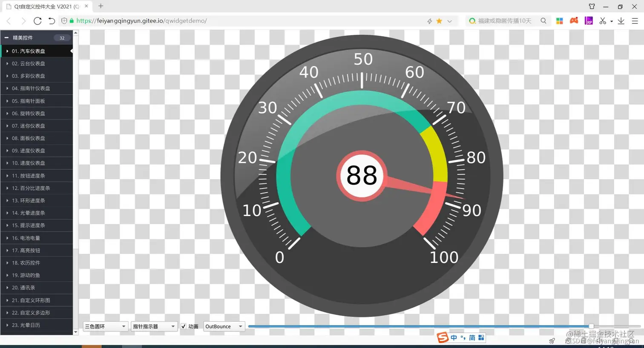Click the input method punctuation icon
Viewport: 644px width, 348px height.
463,338
